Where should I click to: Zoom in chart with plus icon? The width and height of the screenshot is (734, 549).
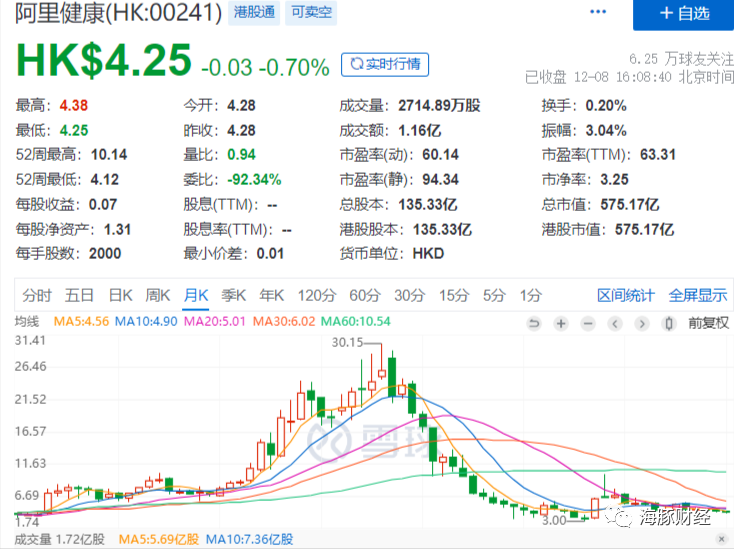point(561,323)
